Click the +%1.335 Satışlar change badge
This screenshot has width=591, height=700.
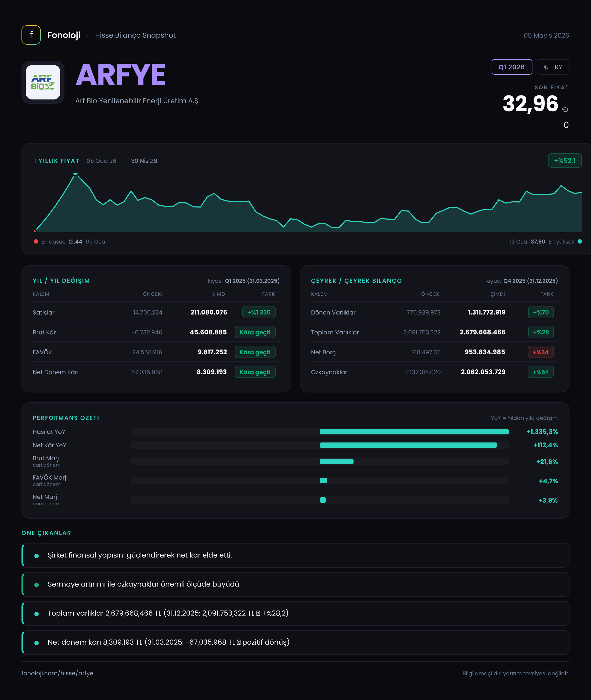click(x=259, y=312)
